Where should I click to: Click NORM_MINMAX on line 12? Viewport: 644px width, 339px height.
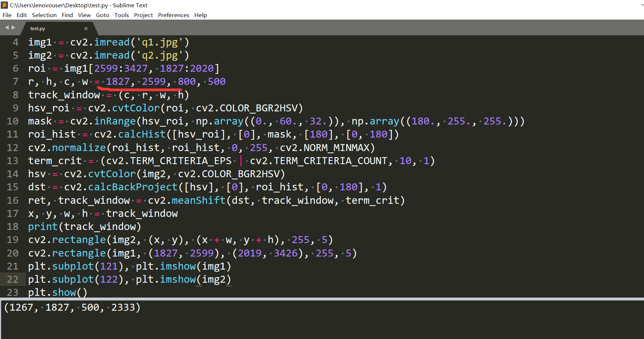click(336, 148)
